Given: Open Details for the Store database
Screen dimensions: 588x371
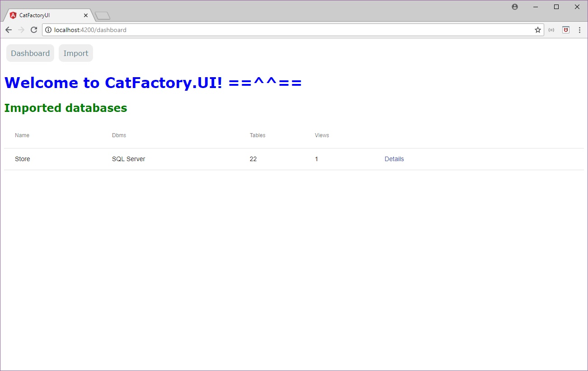Looking at the screenshot, I should click(394, 159).
